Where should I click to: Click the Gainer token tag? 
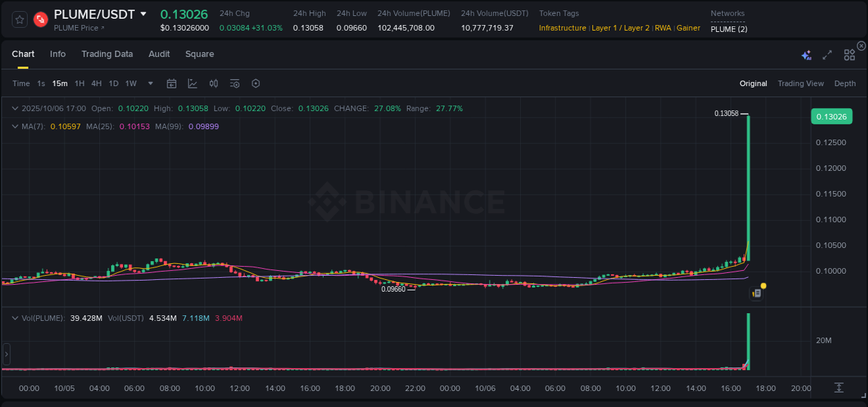point(688,28)
